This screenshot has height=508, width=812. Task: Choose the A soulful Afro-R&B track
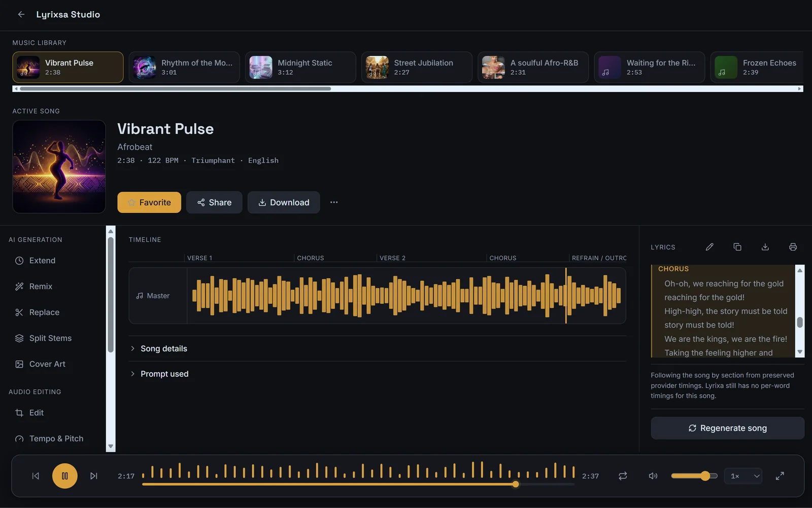pyautogui.click(x=533, y=67)
